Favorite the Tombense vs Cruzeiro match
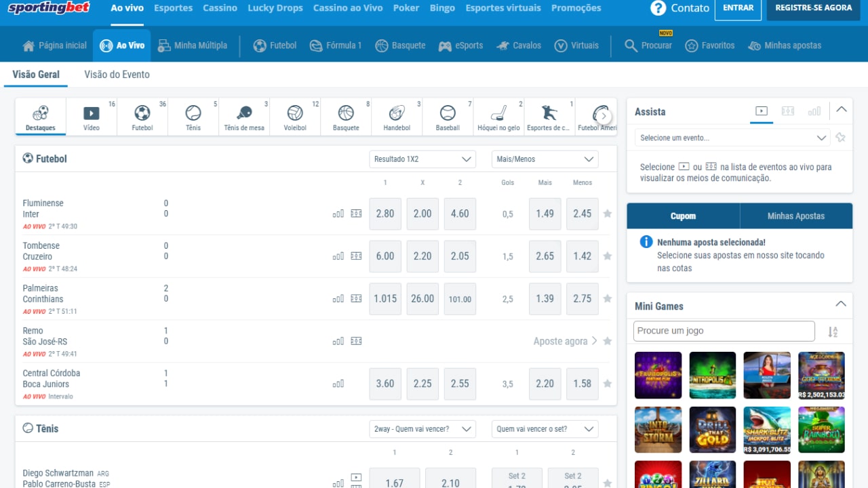The image size is (868, 488). point(608,256)
